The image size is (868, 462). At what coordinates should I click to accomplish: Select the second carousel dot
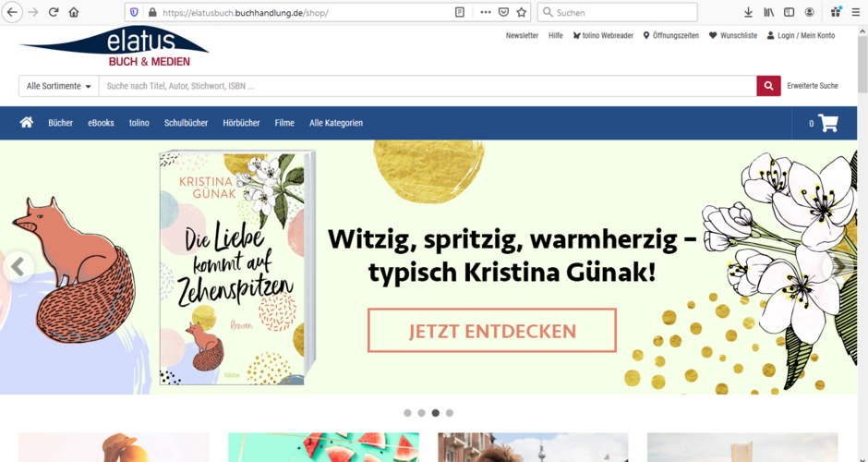click(421, 413)
